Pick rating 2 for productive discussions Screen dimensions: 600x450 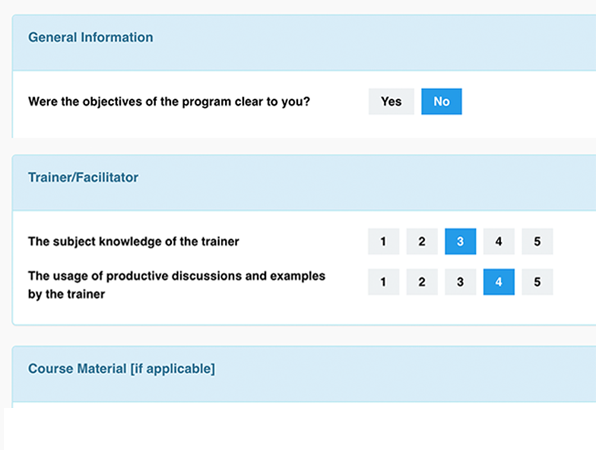click(422, 282)
